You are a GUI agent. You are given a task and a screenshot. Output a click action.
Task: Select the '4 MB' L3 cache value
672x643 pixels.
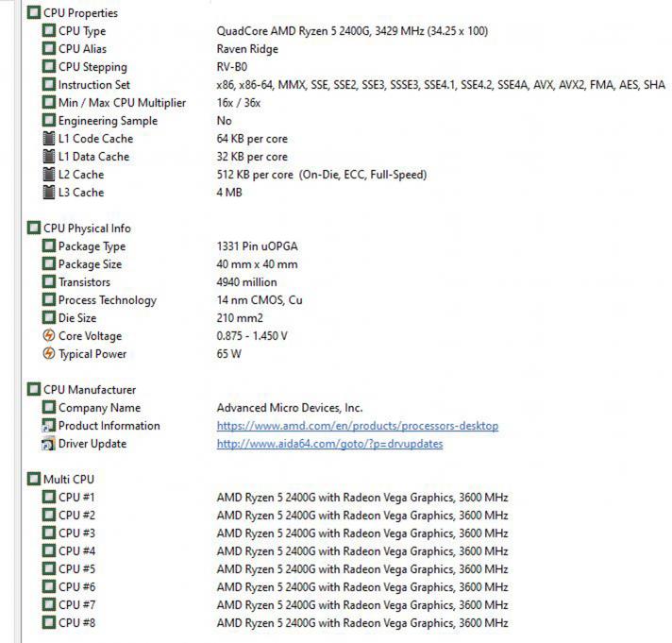click(x=229, y=193)
